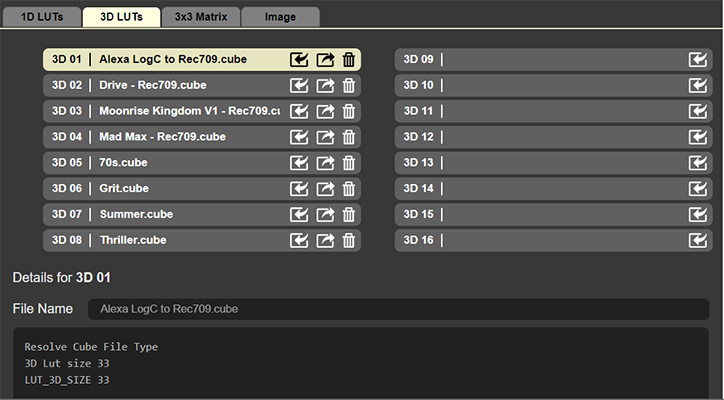Image resolution: width=724 pixels, height=400 pixels.
Task: Go to the Image tab
Action: tap(281, 16)
